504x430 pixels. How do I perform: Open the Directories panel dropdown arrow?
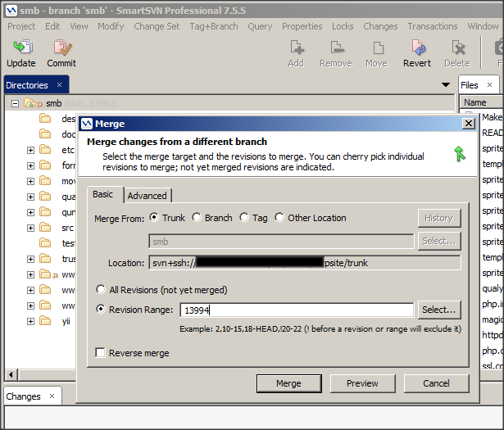(x=446, y=85)
